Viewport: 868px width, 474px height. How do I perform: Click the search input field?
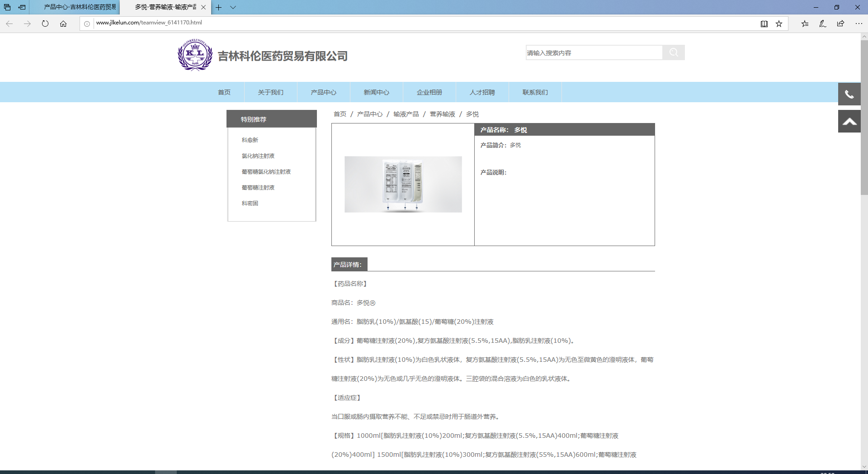[594, 52]
